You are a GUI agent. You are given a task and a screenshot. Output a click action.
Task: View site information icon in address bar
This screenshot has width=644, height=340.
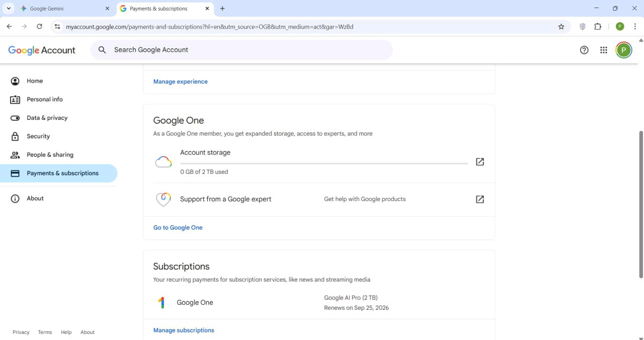(x=57, y=27)
